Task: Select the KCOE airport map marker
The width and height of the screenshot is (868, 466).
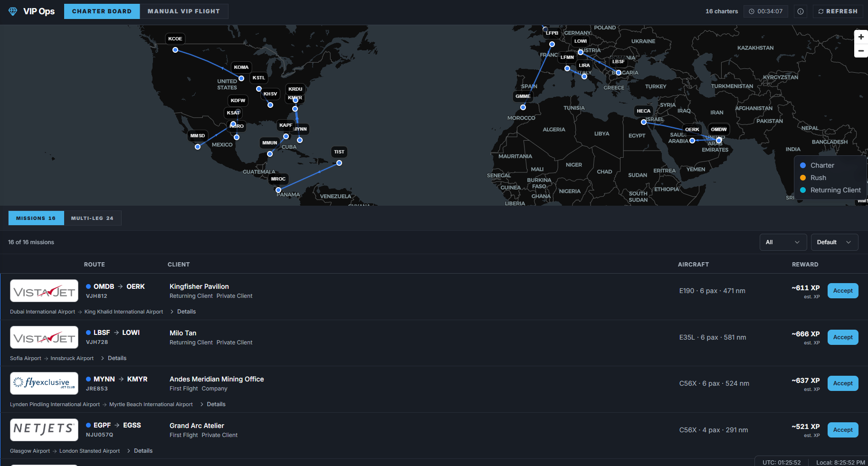Action: [x=175, y=50]
